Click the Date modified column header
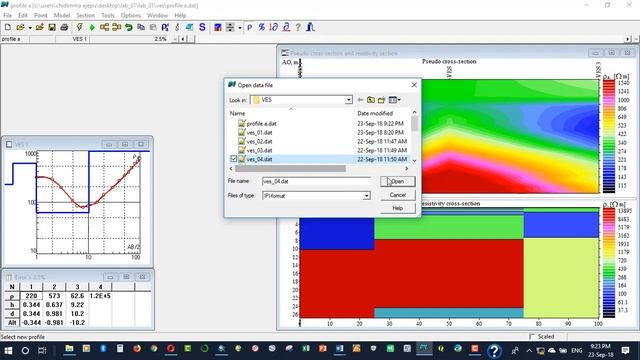Screen dimensions: 640x360 tap(382, 113)
